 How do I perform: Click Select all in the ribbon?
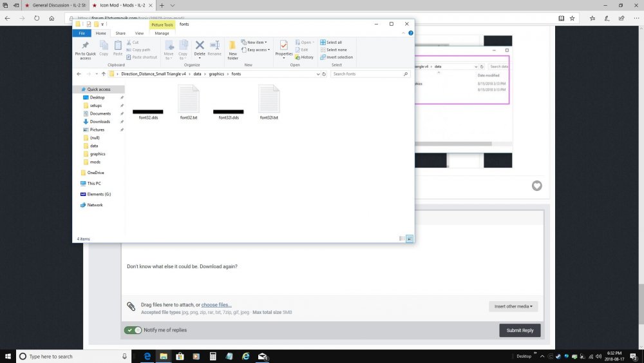[x=335, y=43]
